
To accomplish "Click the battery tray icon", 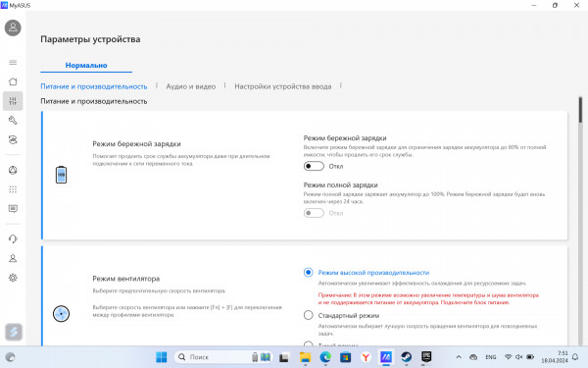I will [530, 357].
